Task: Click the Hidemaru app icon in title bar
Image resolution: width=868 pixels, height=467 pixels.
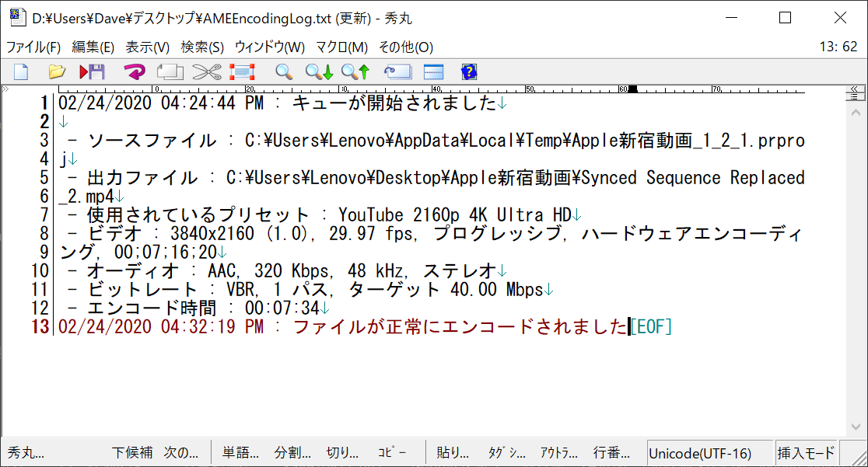Action: click(x=18, y=18)
